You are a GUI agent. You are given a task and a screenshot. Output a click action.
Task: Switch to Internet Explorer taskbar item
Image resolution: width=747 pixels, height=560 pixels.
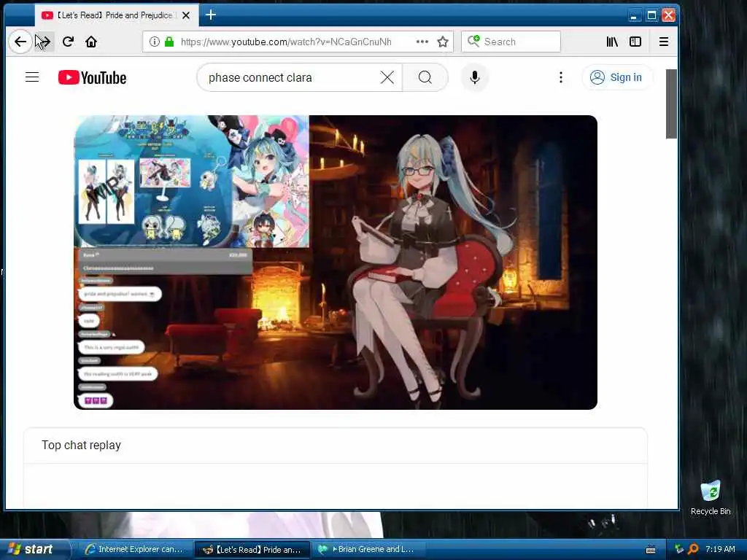134,550
